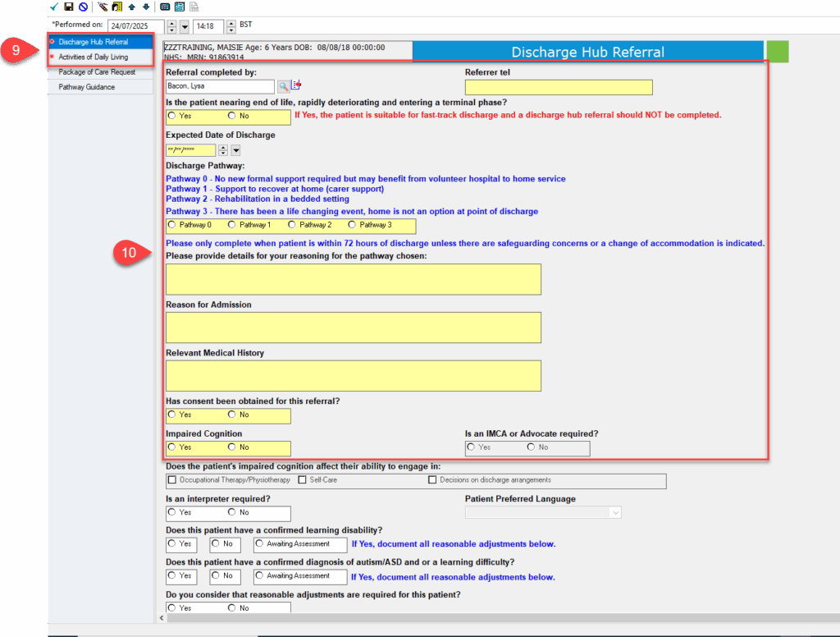The image size is (840, 637).
Task: Tick Decisions on discharge arrangements checkbox
Action: point(432,480)
